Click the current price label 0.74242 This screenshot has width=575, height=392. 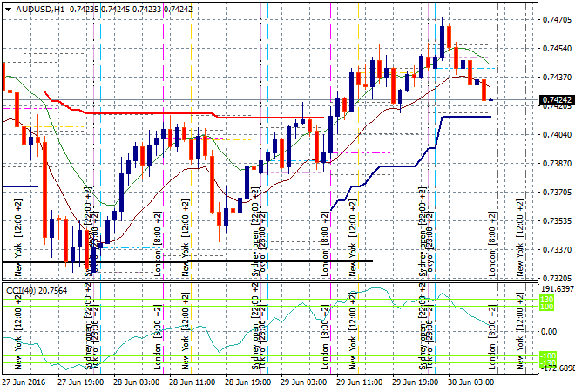pyautogui.click(x=556, y=100)
